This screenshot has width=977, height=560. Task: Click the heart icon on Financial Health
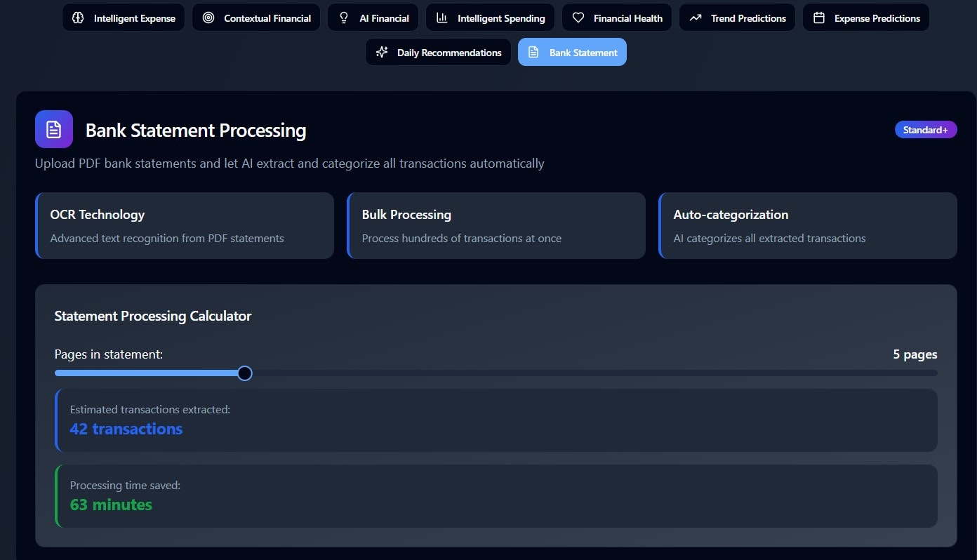point(578,18)
